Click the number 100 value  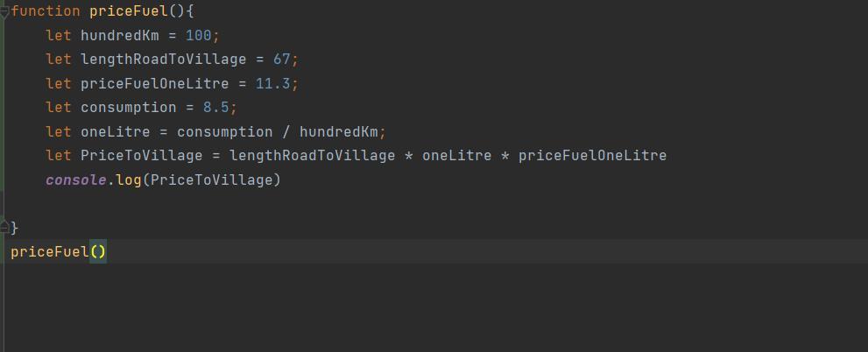198,36
